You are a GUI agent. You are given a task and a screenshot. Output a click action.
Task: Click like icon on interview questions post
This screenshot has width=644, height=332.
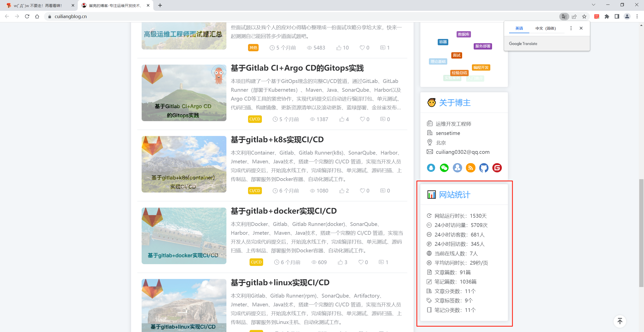coord(339,48)
